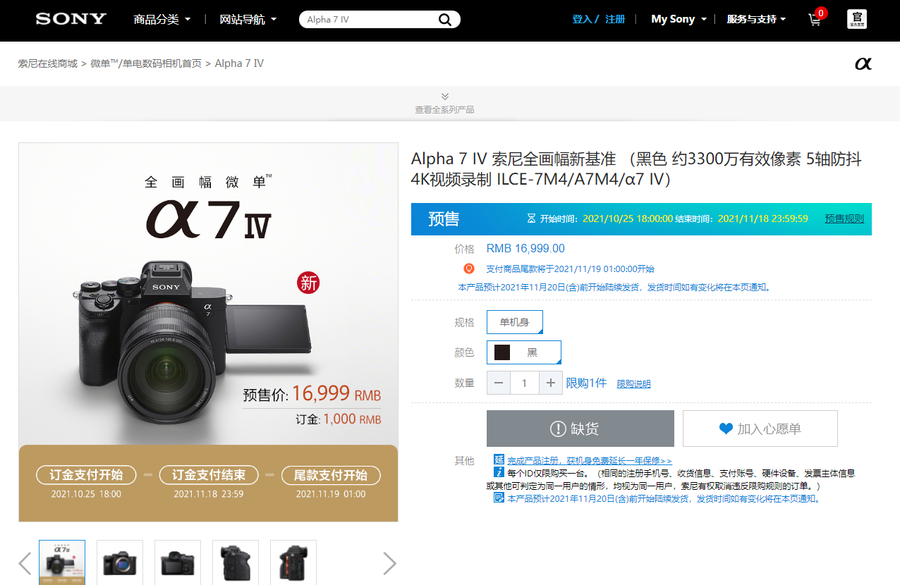Screen dimensions: 900x585
Task: Select the second camera front thumbnail
Action: [120, 562]
